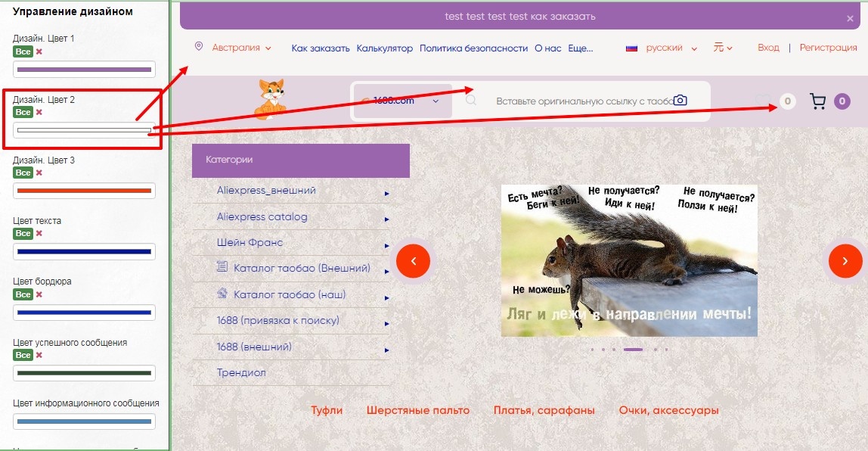Select Шейн Франс category text
868x451 pixels.
[250, 242]
